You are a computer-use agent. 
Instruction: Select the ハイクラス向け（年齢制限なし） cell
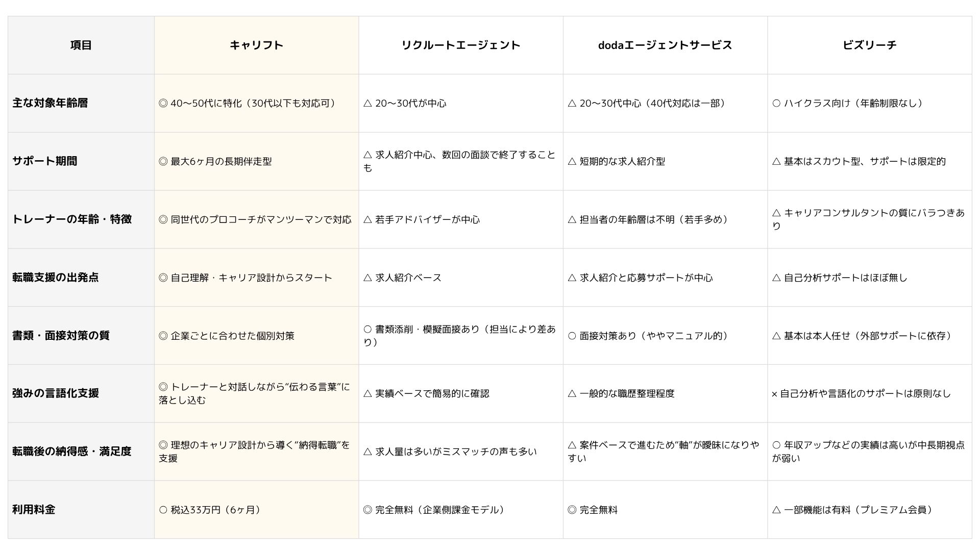click(x=870, y=103)
